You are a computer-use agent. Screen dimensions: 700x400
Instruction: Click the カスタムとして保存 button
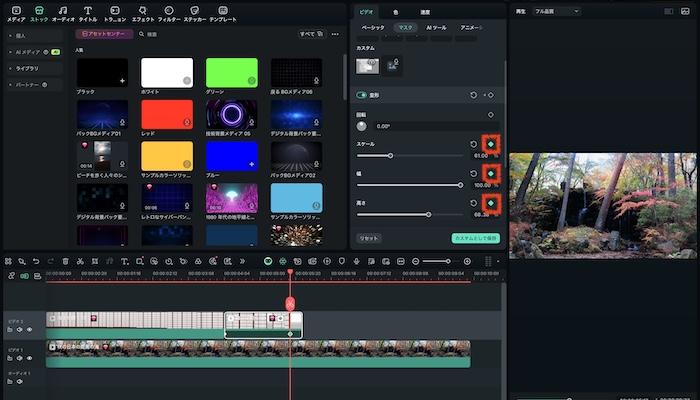coord(475,238)
